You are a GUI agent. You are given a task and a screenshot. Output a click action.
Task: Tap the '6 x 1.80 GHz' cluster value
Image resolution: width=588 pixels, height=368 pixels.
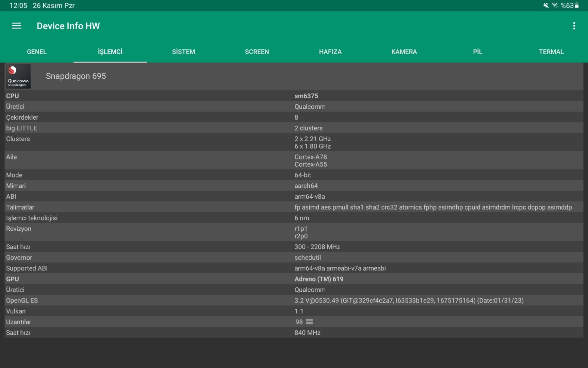coord(313,146)
